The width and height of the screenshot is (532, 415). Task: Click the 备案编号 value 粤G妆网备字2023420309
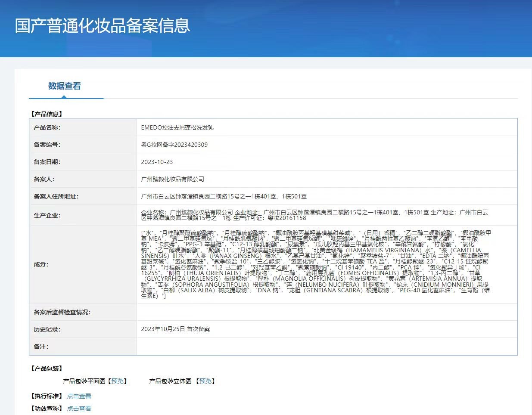(174, 145)
